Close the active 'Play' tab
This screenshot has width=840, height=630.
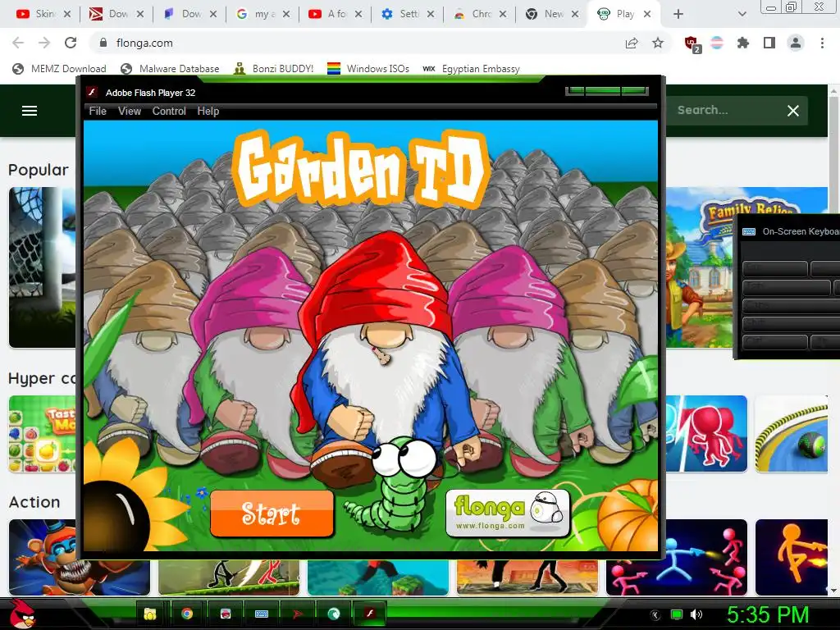pos(647,14)
